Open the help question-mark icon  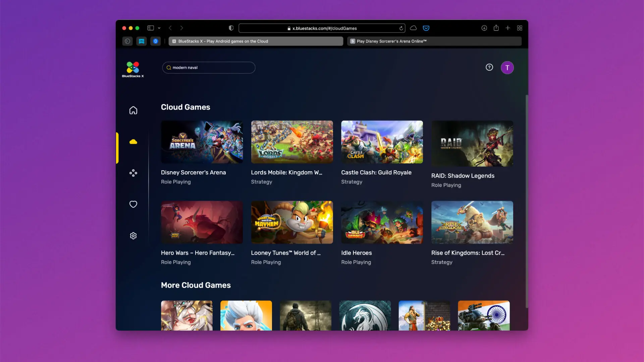tap(489, 67)
